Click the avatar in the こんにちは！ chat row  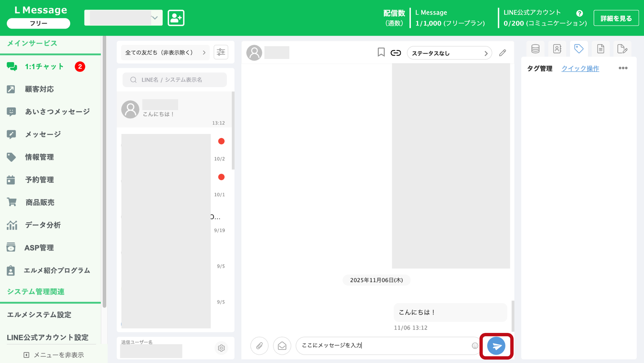[130, 109]
